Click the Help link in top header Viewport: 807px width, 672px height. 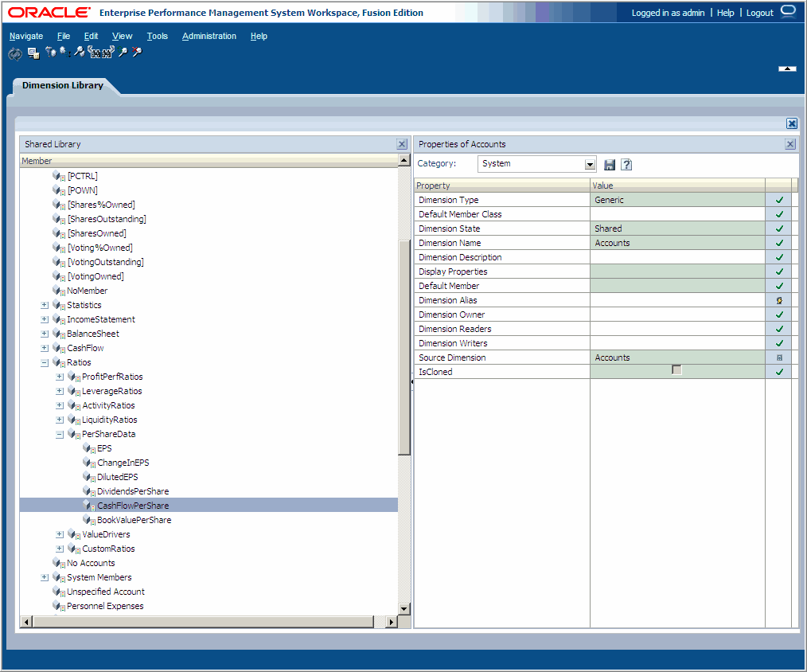725,13
